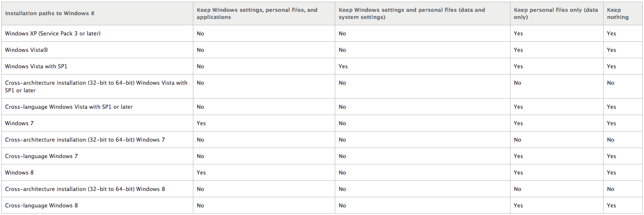Select the 'Keep nothing' column header
The width and height of the screenshot is (644, 215).
tap(617, 13)
